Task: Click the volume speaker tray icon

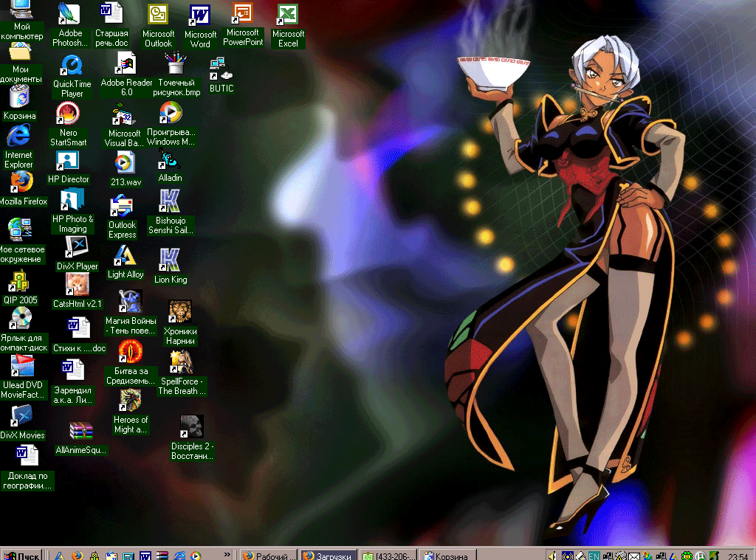Action: tap(552, 556)
